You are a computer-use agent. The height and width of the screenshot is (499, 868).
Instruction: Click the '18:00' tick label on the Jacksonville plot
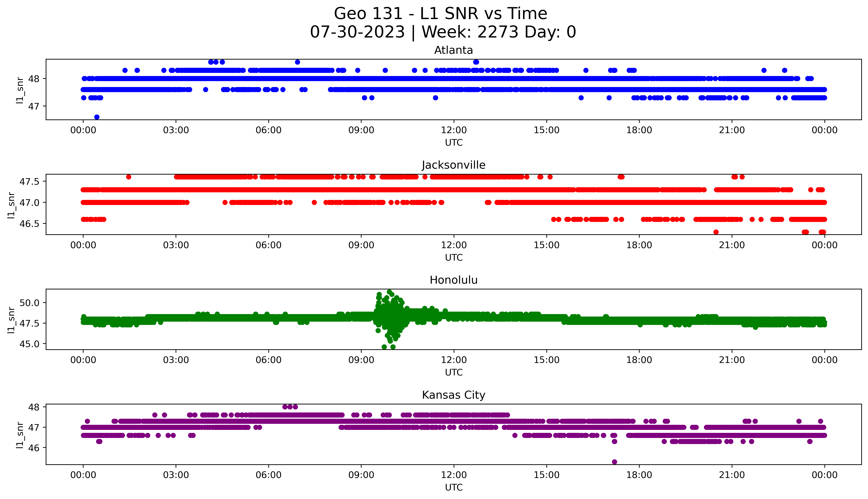[639, 245]
